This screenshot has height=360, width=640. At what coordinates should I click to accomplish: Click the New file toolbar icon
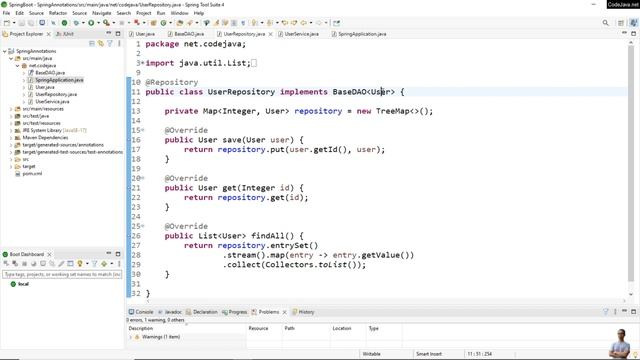(x=7, y=23)
